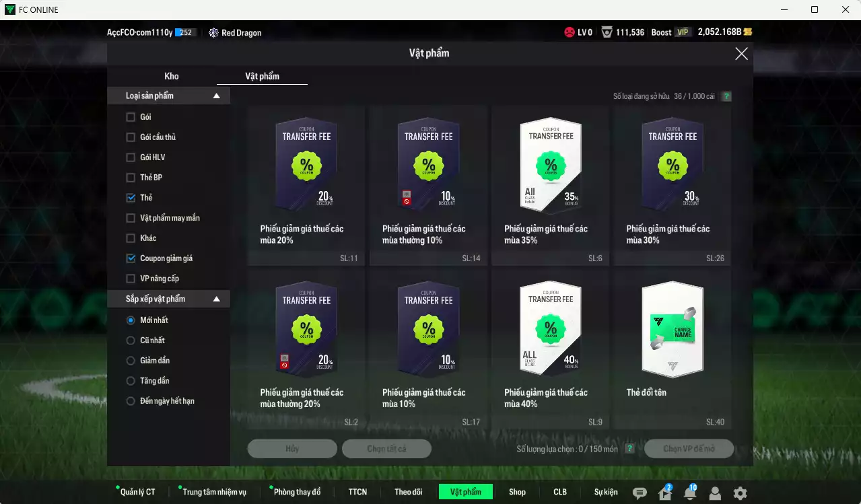The width and height of the screenshot is (861, 504).
Task: Open the settings gear icon
Action: (740, 493)
